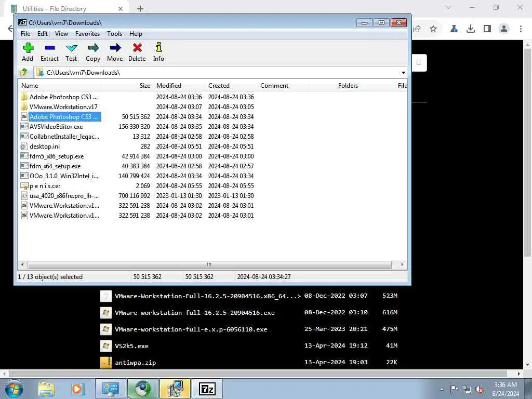Click the VS2k5.exe file icon in browser

click(106, 345)
